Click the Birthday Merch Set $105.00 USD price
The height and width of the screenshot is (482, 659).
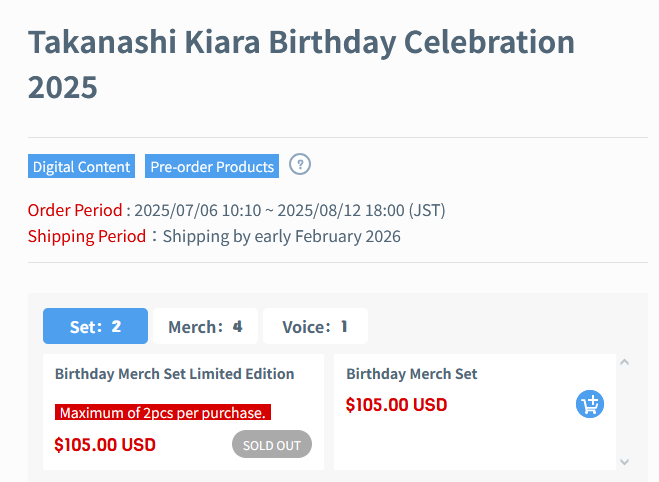coord(396,405)
